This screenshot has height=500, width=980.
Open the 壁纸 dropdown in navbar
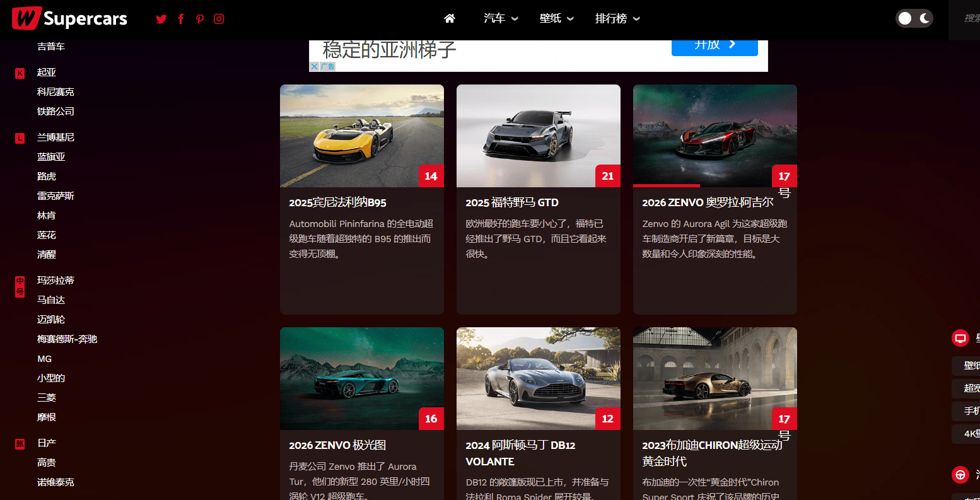[x=556, y=18]
